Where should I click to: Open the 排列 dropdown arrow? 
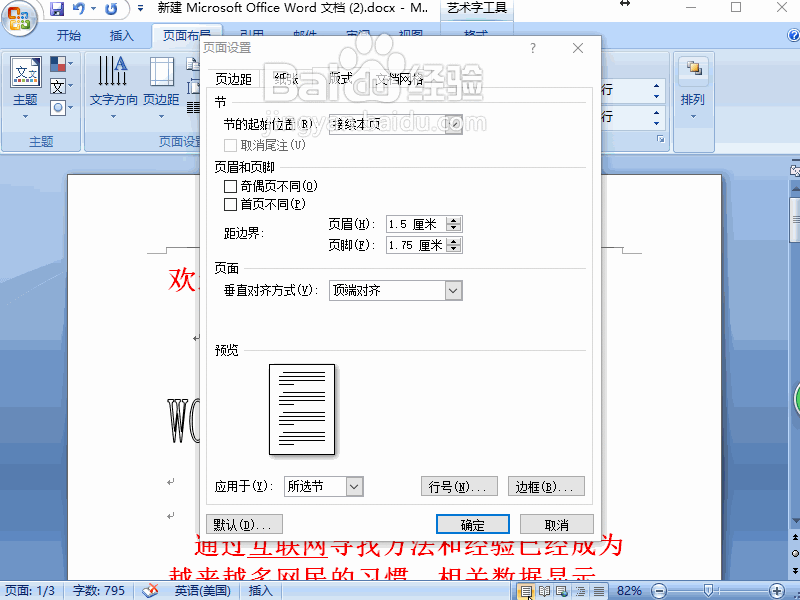(693, 117)
